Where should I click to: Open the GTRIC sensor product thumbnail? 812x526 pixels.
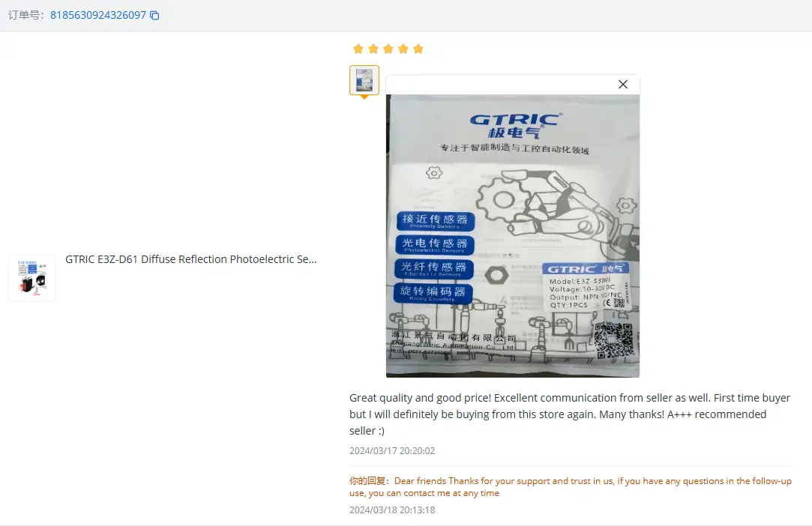31,278
